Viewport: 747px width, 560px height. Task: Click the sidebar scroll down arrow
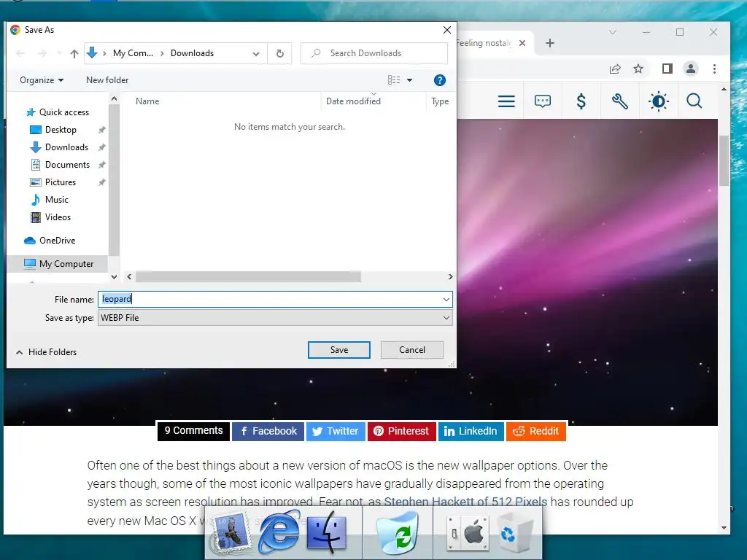(x=114, y=276)
